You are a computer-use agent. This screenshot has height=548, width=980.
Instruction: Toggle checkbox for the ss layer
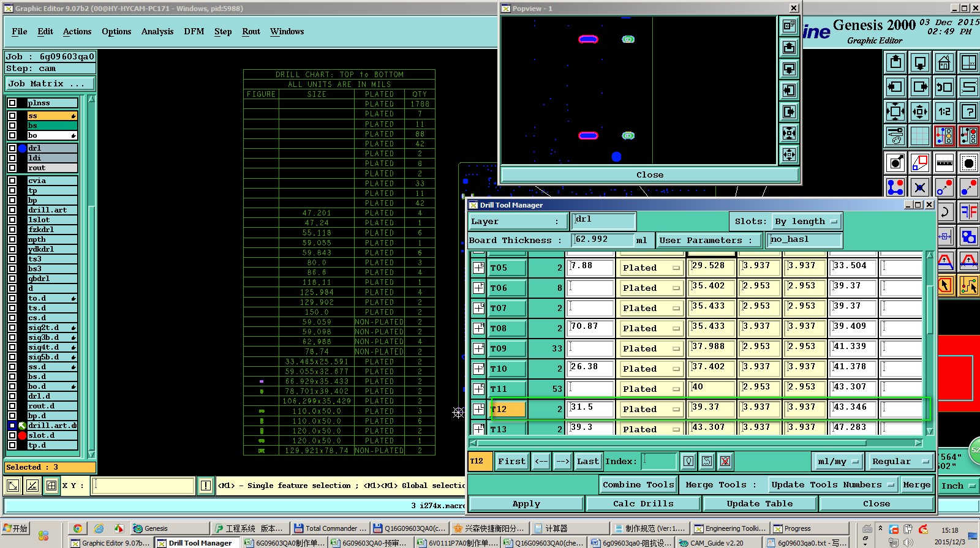[12, 116]
